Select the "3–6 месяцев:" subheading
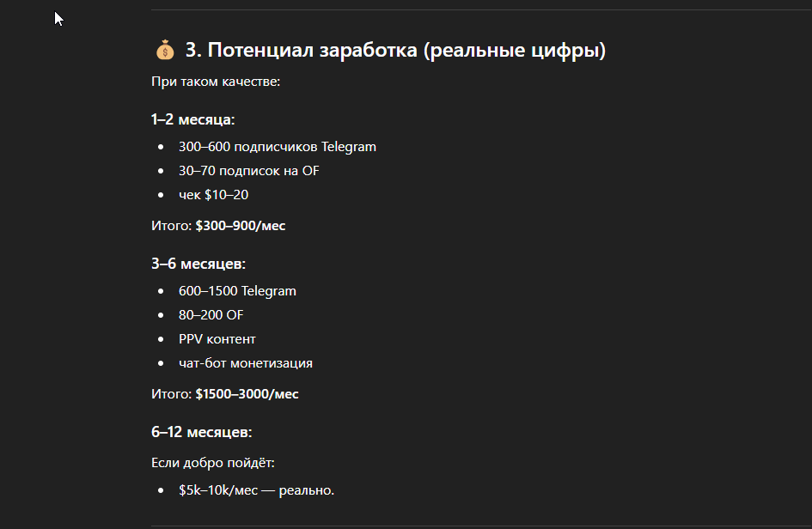812x529 pixels. click(198, 264)
